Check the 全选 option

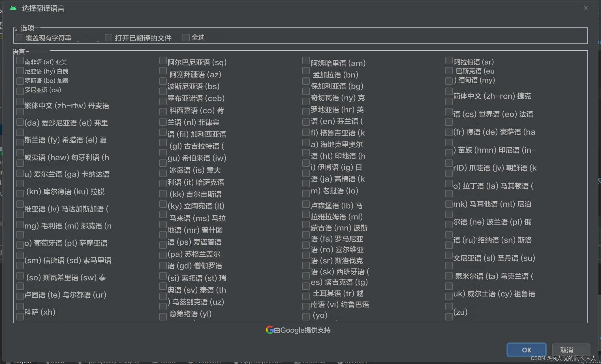click(186, 38)
